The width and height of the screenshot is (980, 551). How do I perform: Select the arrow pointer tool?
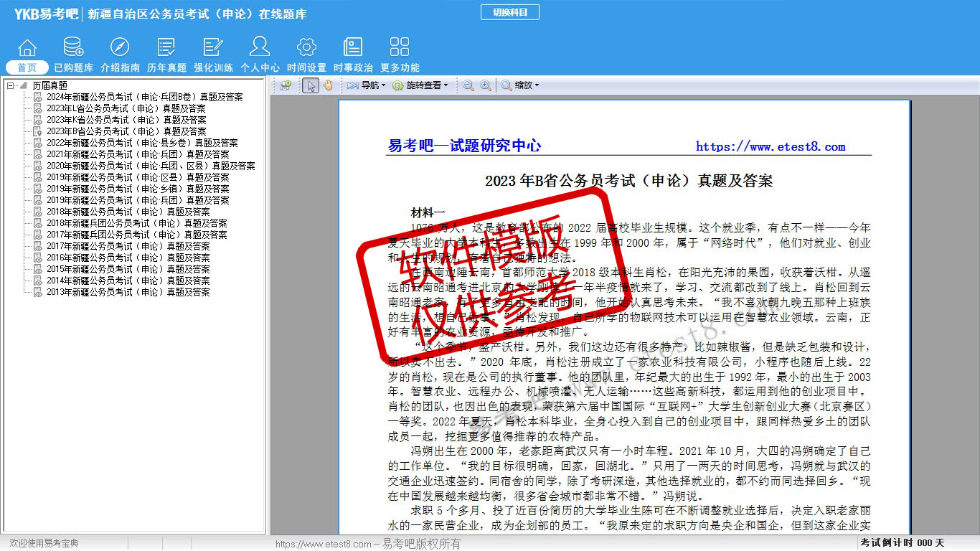point(311,85)
